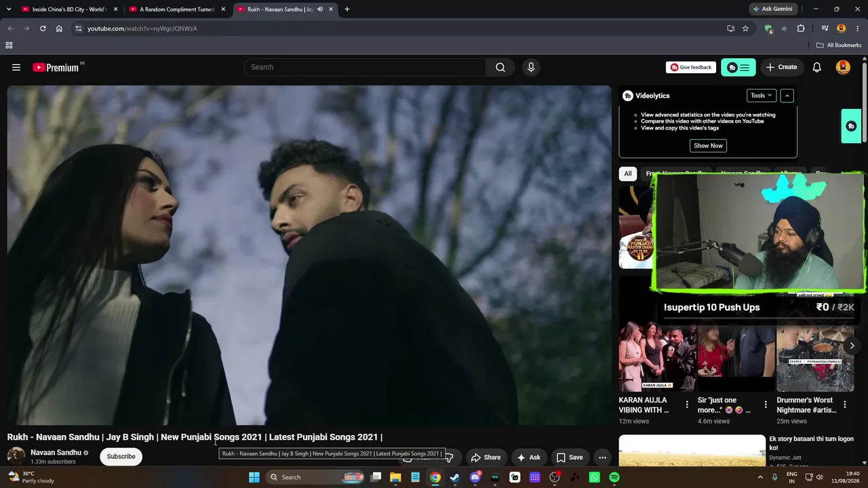Image resolution: width=868 pixels, height=488 pixels.
Task: Open the YouTube account avatar menu
Action: [x=844, y=67]
